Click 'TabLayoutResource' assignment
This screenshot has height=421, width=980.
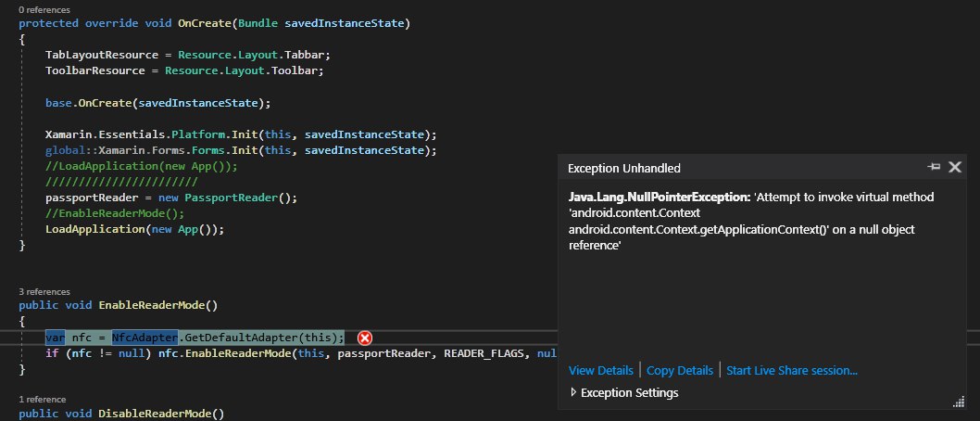point(102,55)
